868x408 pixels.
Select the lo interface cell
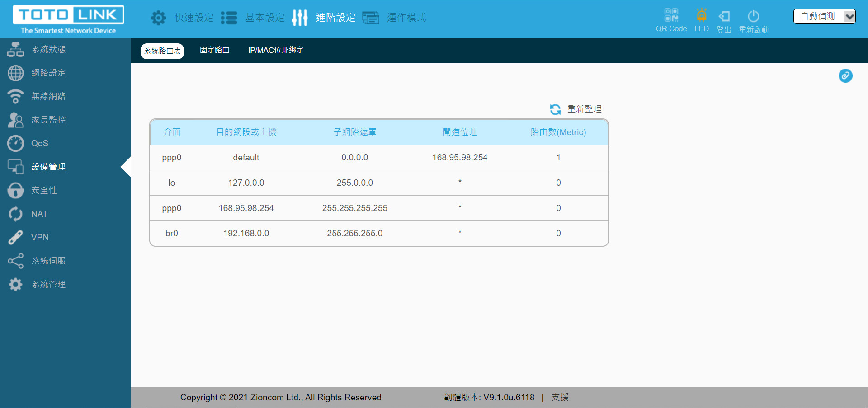pos(172,183)
